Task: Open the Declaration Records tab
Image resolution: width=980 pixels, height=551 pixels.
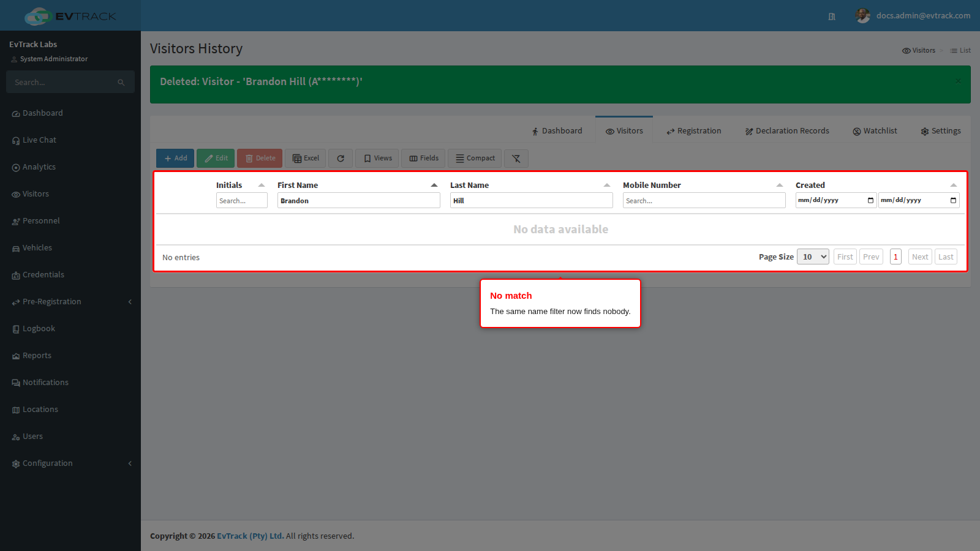Action: pos(787,131)
